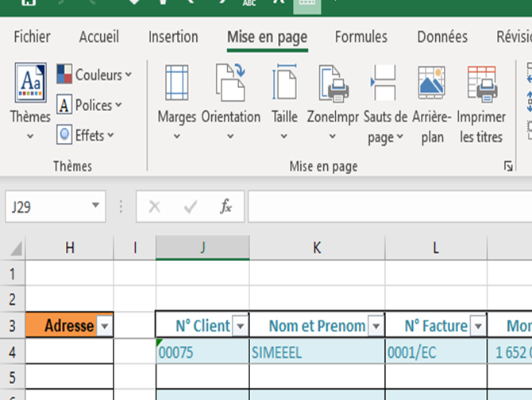Click the Nom et Prenom header cell
This screenshot has width=532, height=400.
click(x=317, y=325)
